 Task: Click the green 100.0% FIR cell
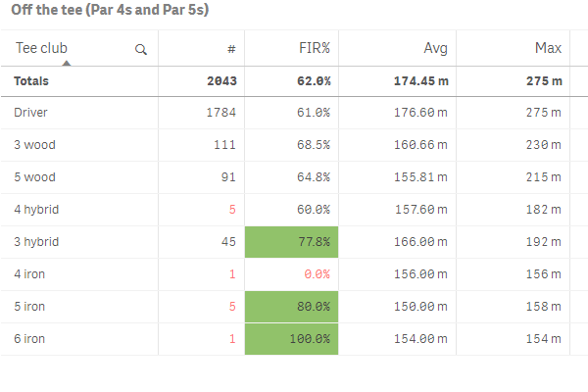tap(292, 339)
